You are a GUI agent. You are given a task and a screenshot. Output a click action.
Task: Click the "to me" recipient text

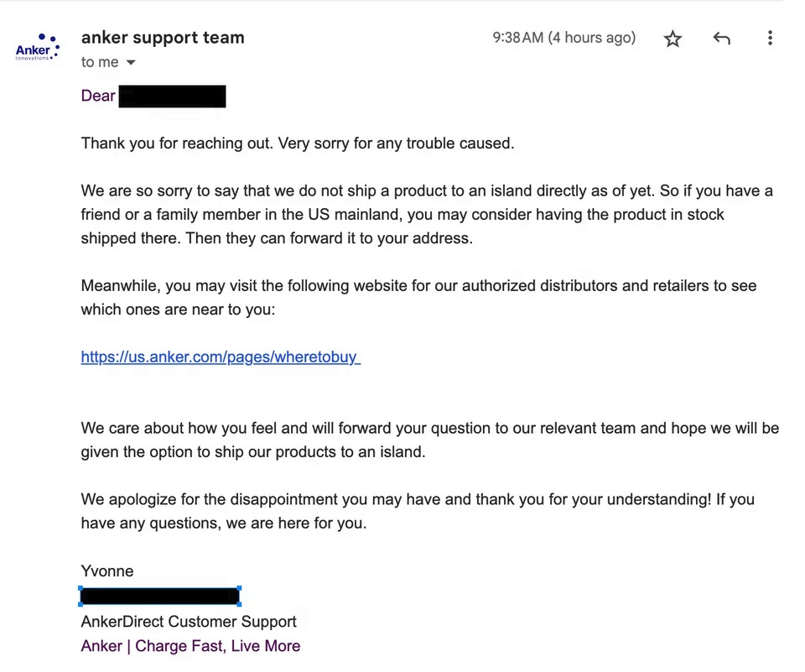point(100,63)
